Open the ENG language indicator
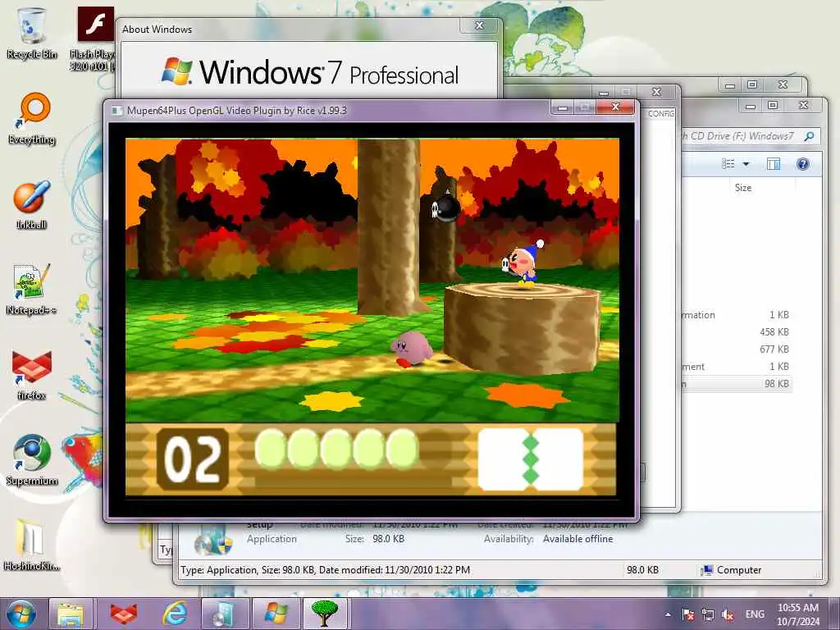Image resolution: width=840 pixels, height=630 pixels. click(x=755, y=614)
